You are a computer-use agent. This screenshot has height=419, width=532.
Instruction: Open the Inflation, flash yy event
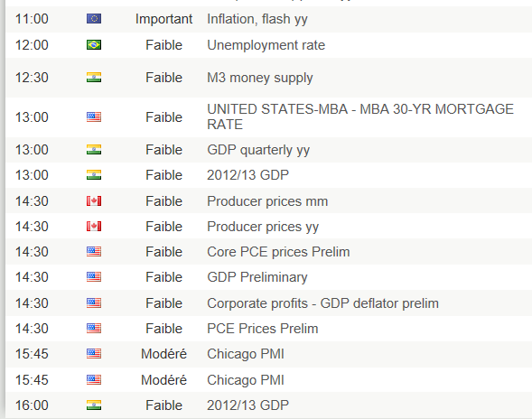[257, 19]
